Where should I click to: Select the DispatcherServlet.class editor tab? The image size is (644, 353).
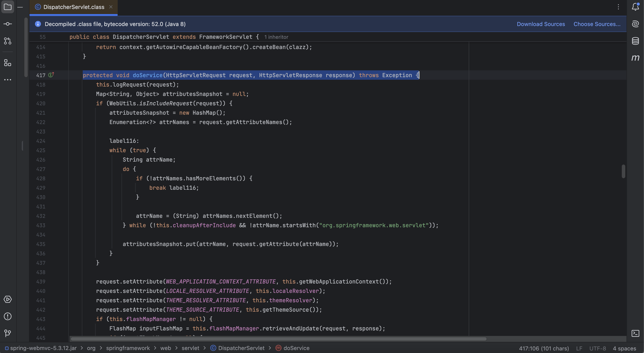click(x=74, y=7)
